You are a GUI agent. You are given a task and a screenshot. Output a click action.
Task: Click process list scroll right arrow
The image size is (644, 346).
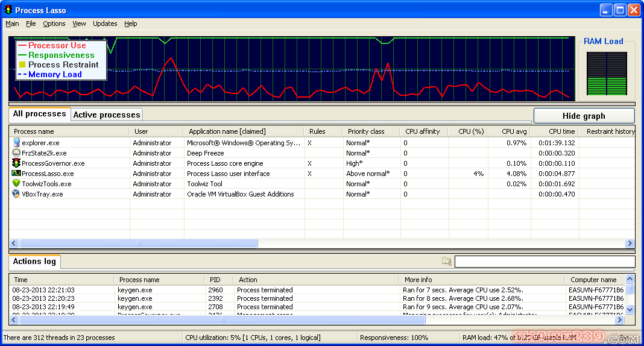[x=630, y=243]
